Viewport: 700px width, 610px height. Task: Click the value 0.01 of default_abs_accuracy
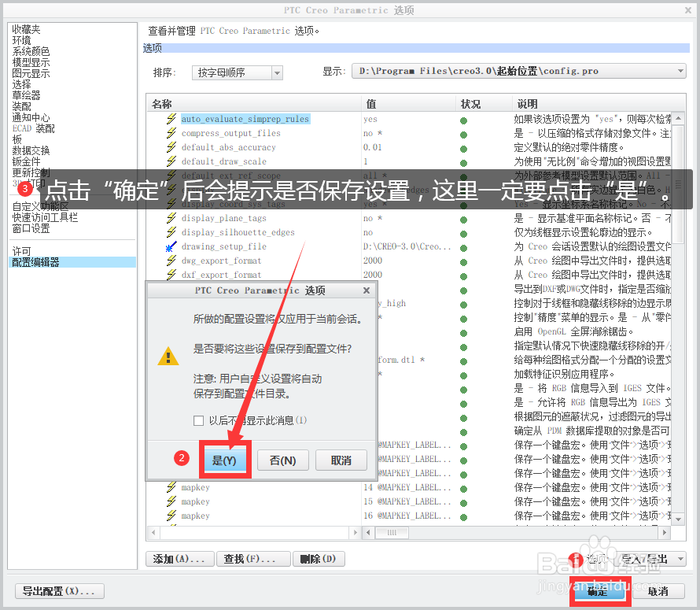point(372,147)
